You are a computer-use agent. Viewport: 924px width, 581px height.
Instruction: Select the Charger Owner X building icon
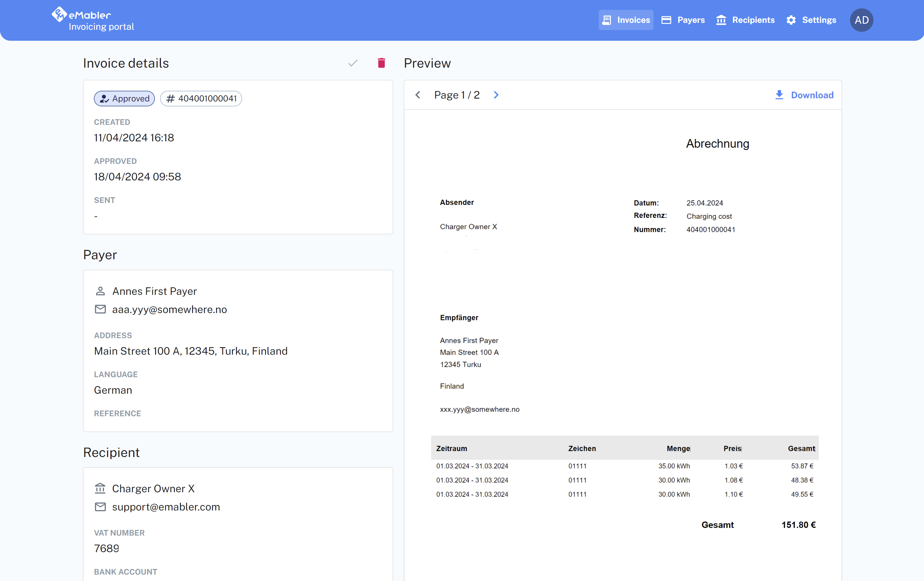[100, 488]
